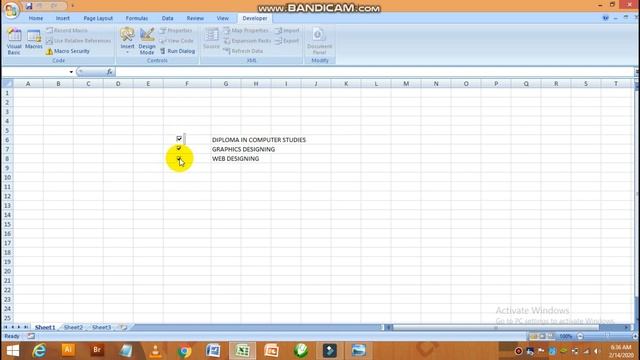Click the zoom out minus button
This screenshot has height=360, width=640.
click(580, 336)
